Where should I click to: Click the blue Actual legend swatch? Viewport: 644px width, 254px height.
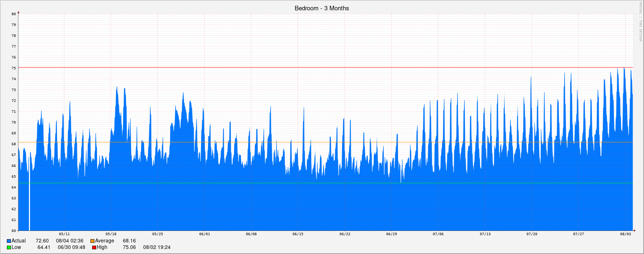[9, 241]
